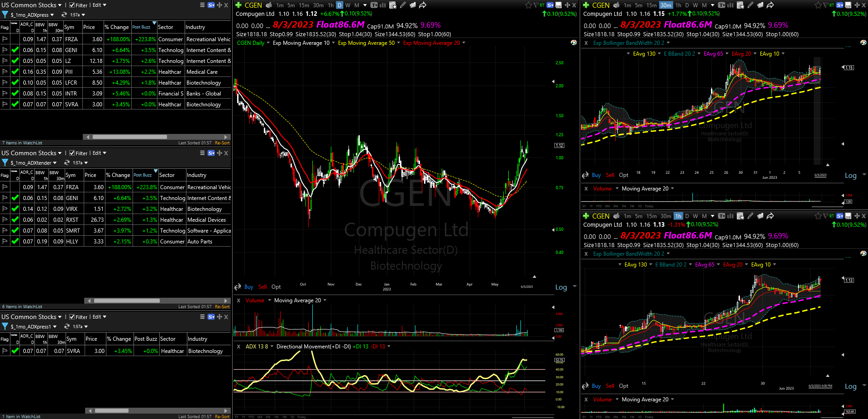This screenshot has height=419, width=868.
Task: Click the move-arrows icon on the 1h chart
Action: click(857, 216)
